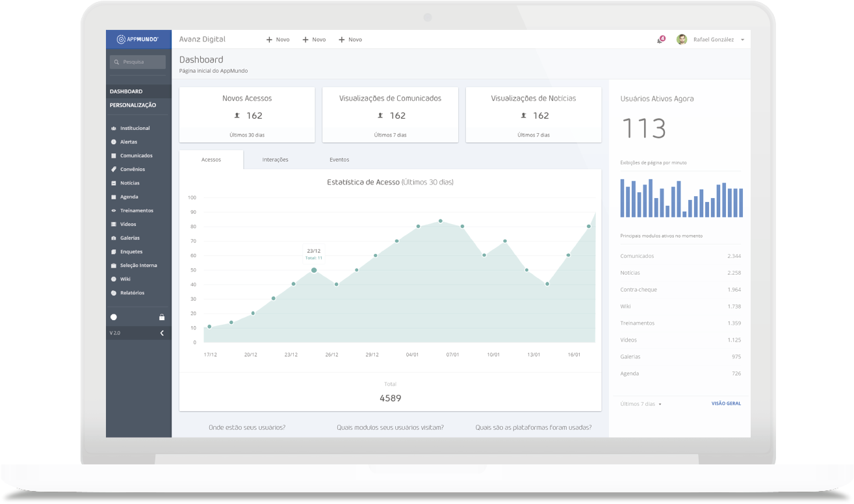Click the Pesquisa search field
Screen dimensions: 854x504
click(x=139, y=62)
